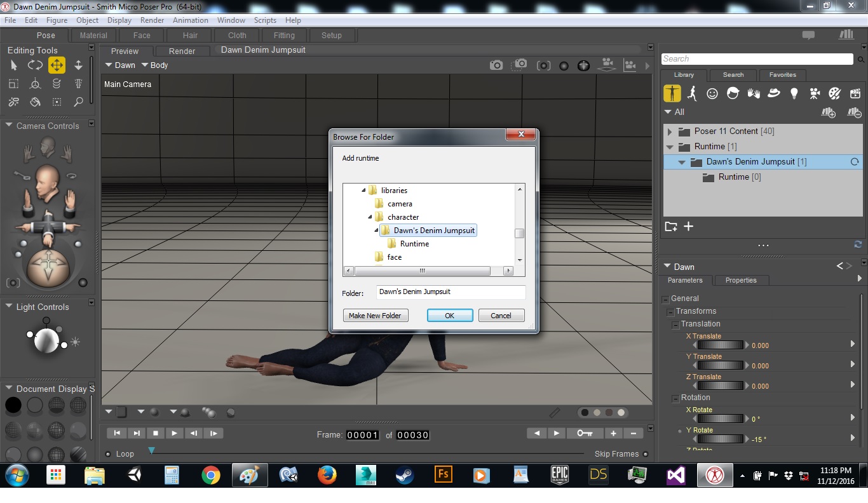Open the Body actor dropdown

(154, 65)
